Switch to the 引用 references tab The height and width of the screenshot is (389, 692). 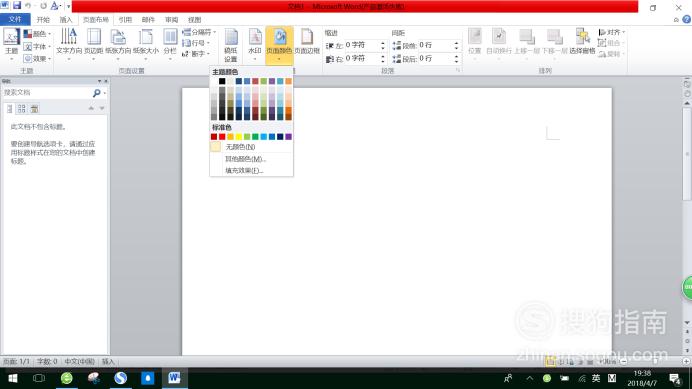[x=125, y=19]
